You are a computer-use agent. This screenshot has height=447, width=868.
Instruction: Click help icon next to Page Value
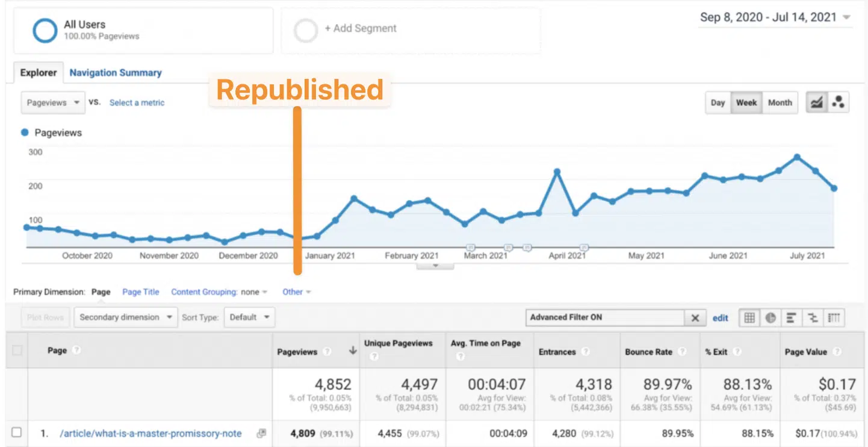pyautogui.click(x=837, y=352)
